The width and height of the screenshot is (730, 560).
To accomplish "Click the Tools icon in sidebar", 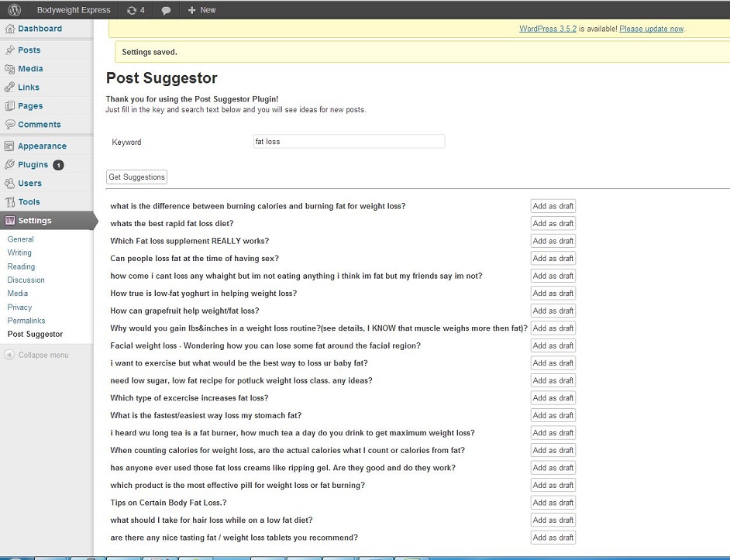I will click(9, 202).
